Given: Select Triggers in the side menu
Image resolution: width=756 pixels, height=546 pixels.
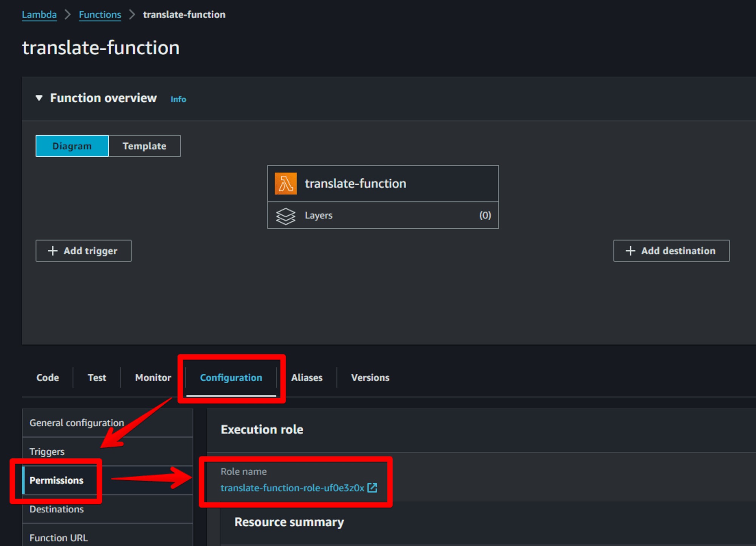Looking at the screenshot, I should [108, 452].
